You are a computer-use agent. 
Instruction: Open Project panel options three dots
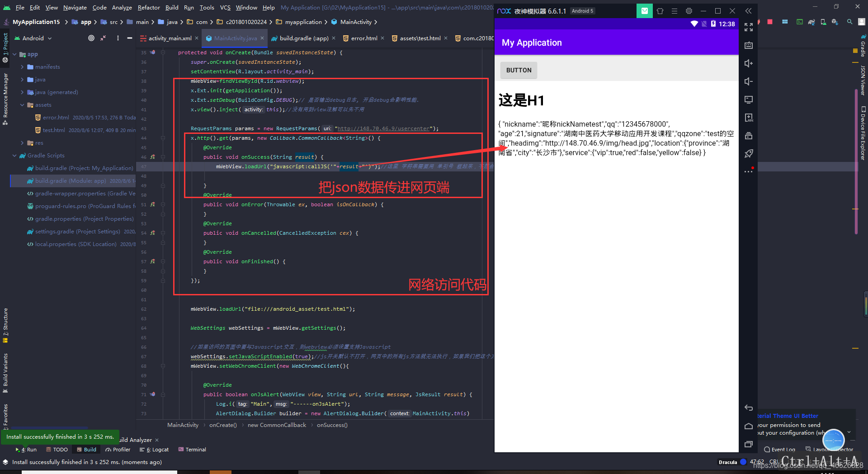coord(118,38)
